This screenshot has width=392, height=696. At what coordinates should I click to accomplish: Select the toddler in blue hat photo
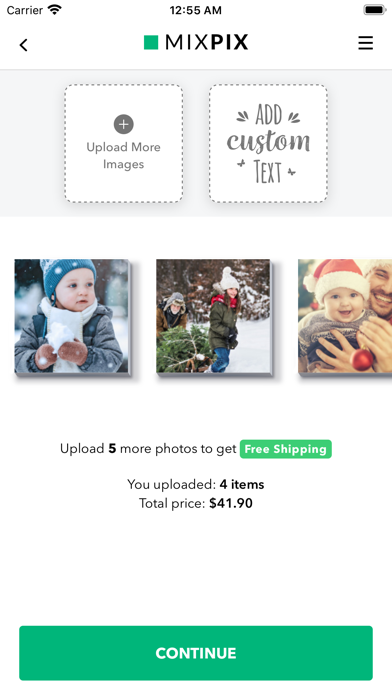tap(71, 316)
